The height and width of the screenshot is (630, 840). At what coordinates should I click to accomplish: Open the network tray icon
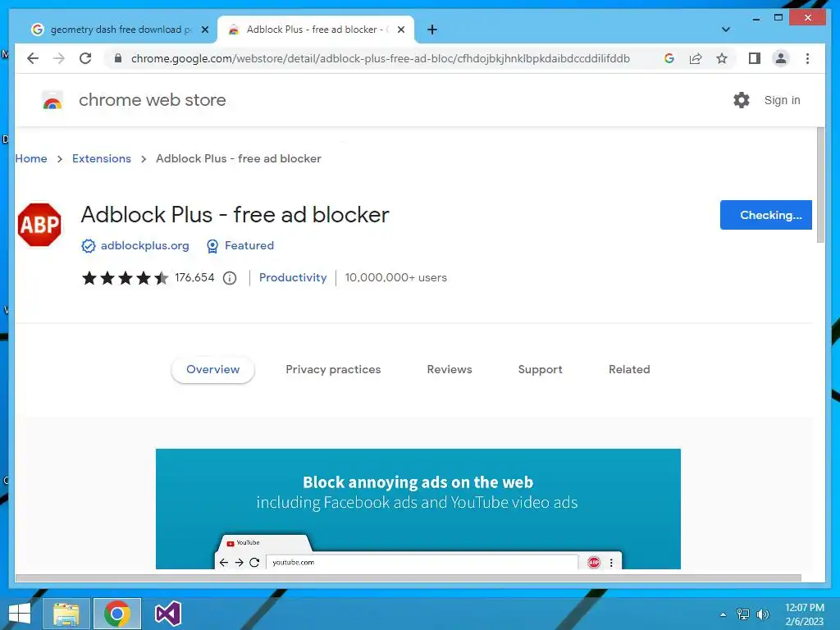click(743, 614)
